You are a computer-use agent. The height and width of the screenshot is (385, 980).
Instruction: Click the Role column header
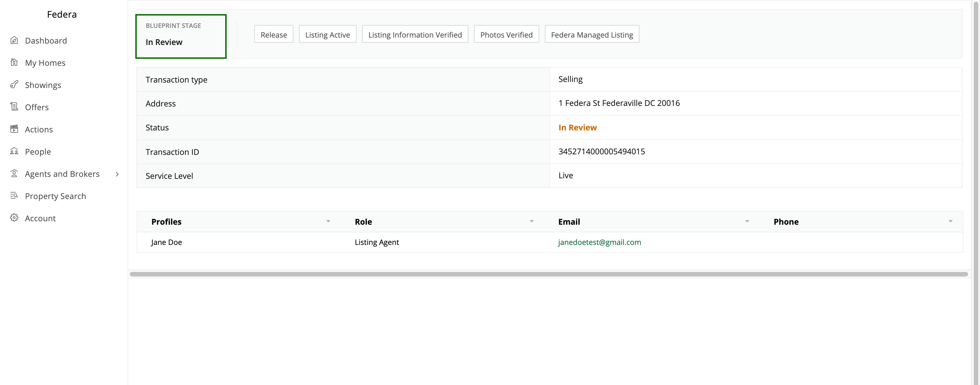tap(363, 222)
